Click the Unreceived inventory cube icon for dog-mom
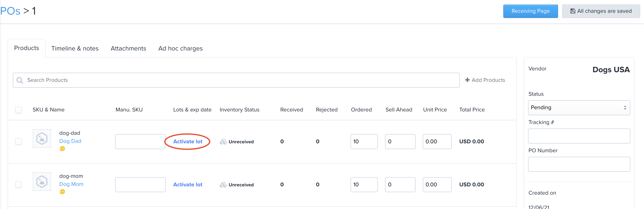This screenshot has height=209, width=644. 223,185
